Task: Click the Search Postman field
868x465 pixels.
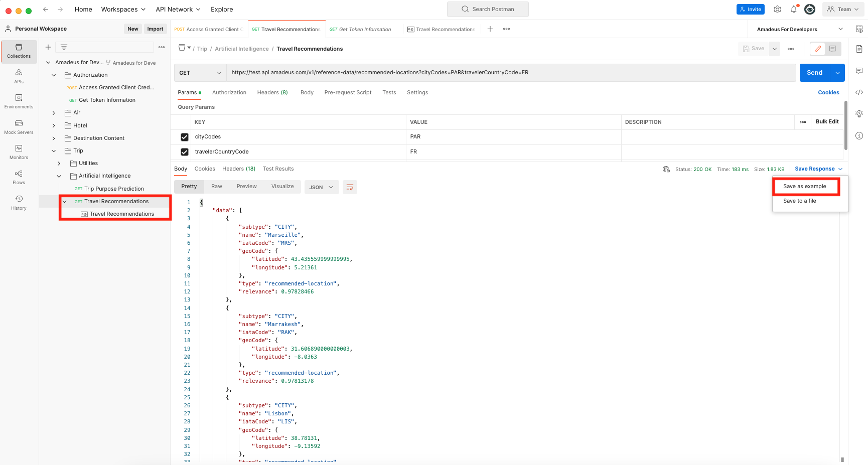Action: point(488,10)
